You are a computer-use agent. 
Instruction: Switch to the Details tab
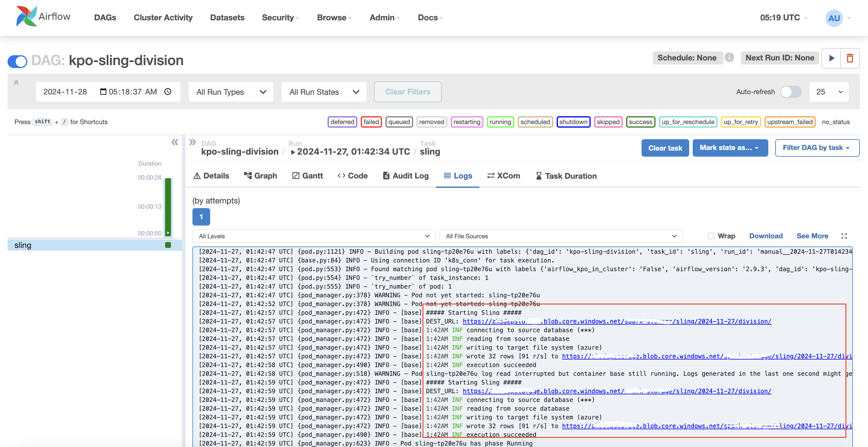[x=211, y=176]
